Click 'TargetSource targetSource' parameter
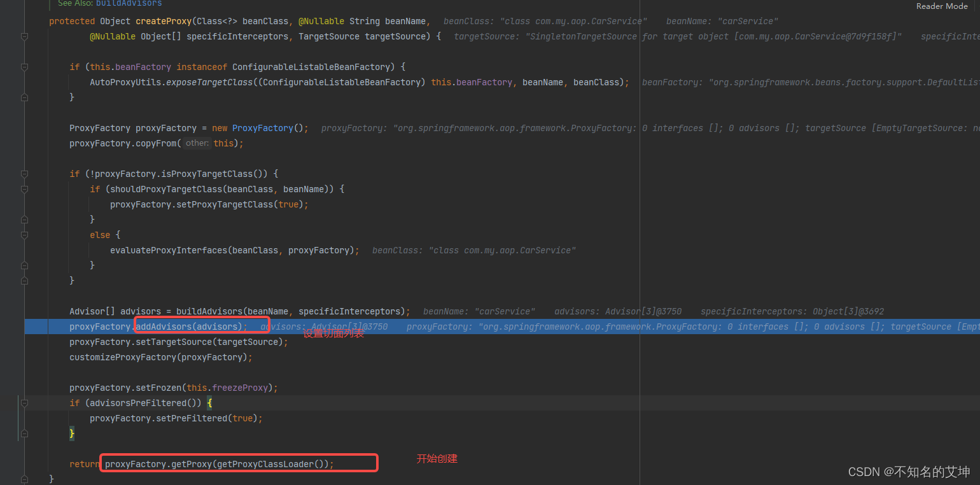The width and height of the screenshot is (980, 485). pyautogui.click(x=362, y=36)
